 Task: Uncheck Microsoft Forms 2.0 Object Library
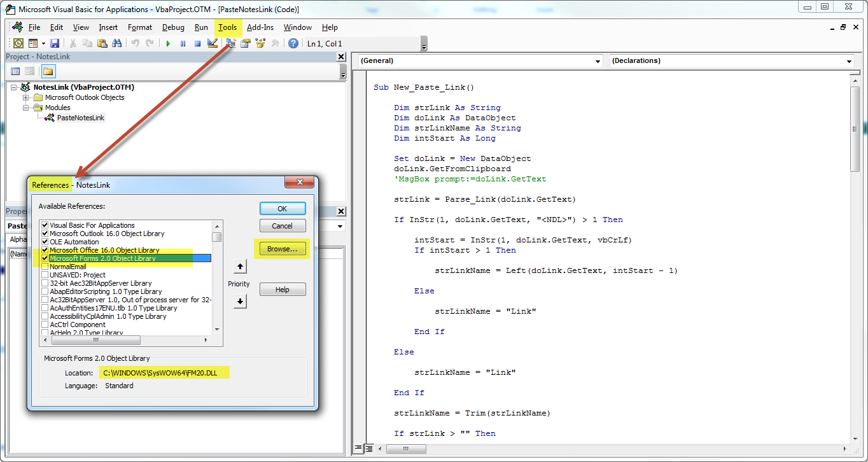click(45, 258)
